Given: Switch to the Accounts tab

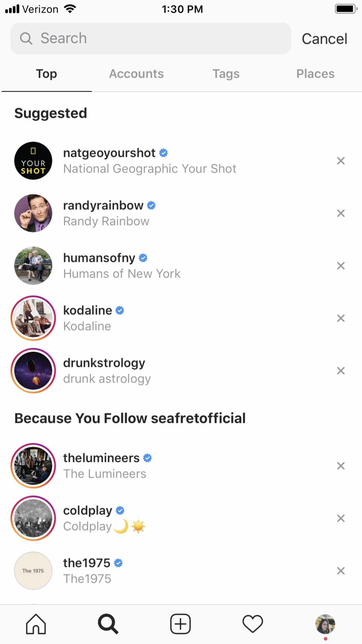Looking at the screenshot, I should 137,74.
